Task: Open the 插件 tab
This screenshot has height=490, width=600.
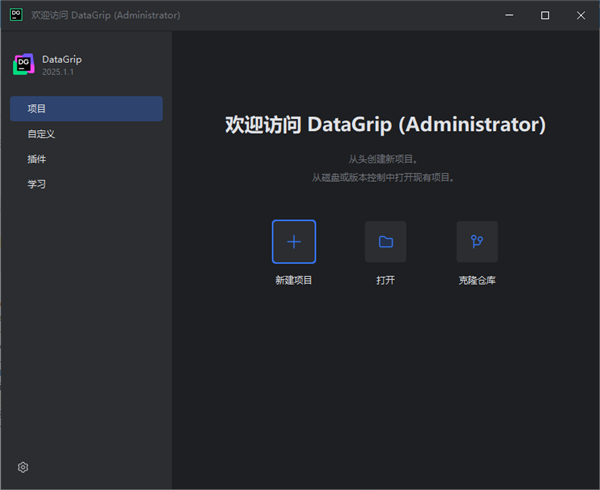Action: (37, 159)
